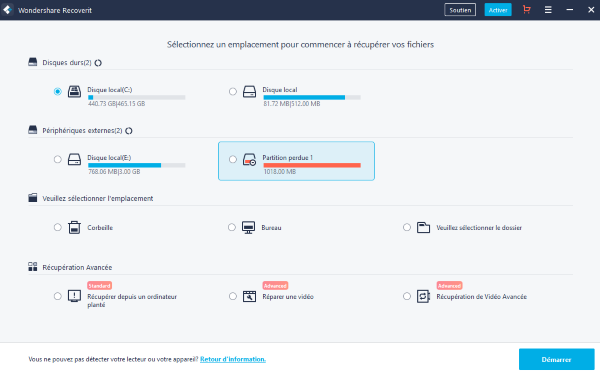Click the Partition perdue 1 drive icon
Screen dimensions: 600x376
249,160
